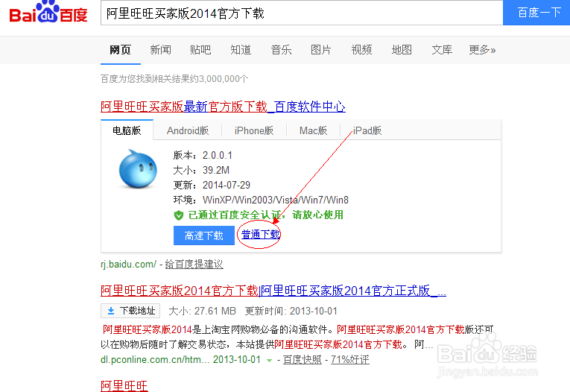Open the 图片 tab
570x392 pixels.
321,50
